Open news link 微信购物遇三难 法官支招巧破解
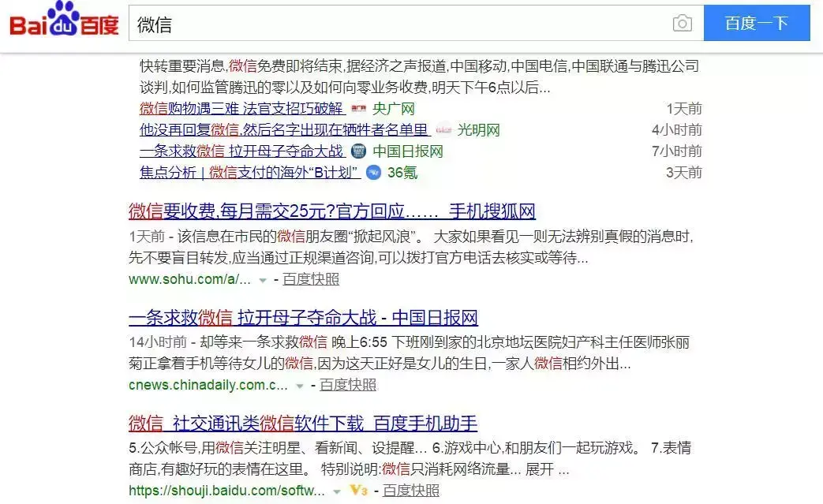Viewport: 823px width, 504px height. (x=242, y=109)
